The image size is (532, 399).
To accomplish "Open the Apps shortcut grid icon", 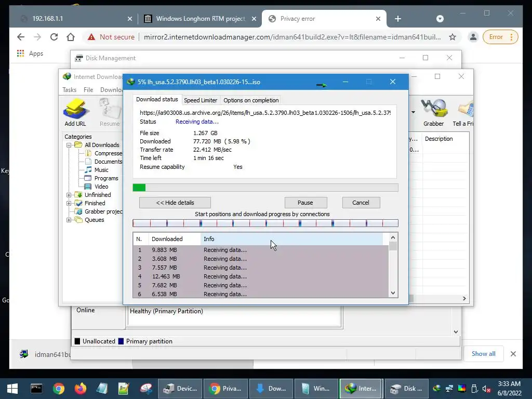I will pyautogui.click(x=20, y=54).
